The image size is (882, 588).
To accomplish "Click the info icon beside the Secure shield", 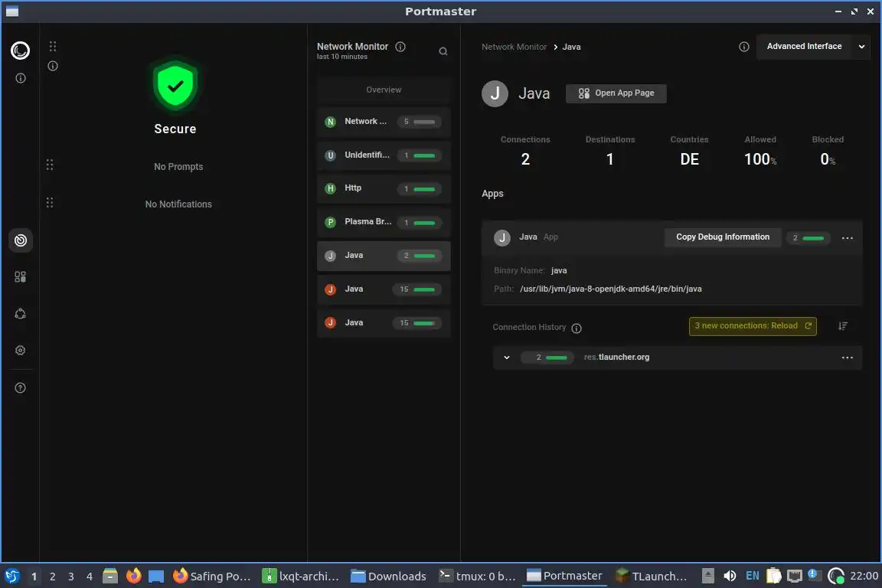I will pos(53,67).
